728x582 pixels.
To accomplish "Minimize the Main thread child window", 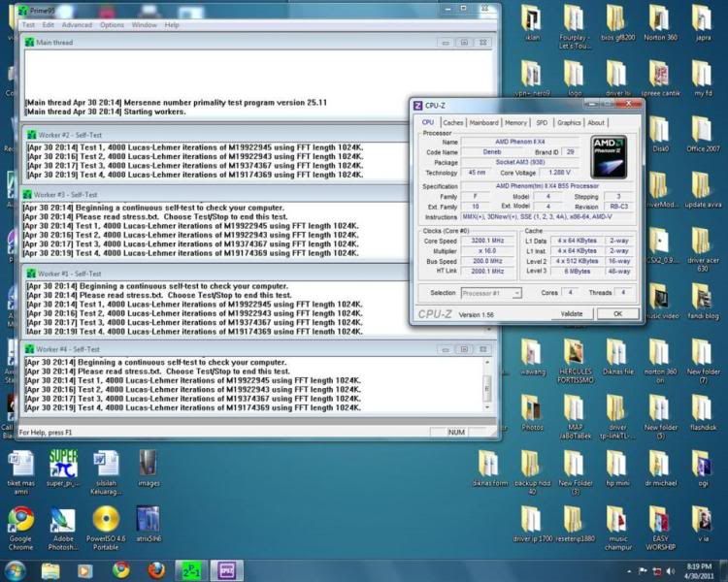I will [446, 43].
